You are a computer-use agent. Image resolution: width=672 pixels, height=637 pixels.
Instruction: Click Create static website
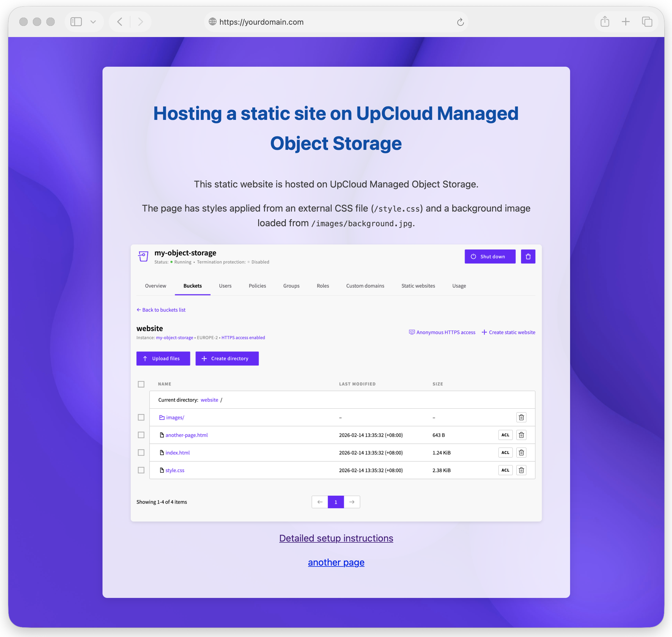508,332
